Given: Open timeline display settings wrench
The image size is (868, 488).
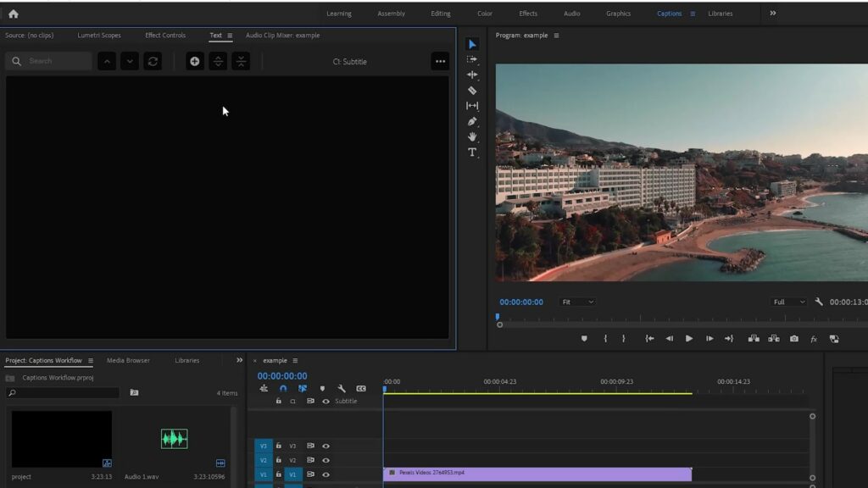Looking at the screenshot, I should pos(342,389).
